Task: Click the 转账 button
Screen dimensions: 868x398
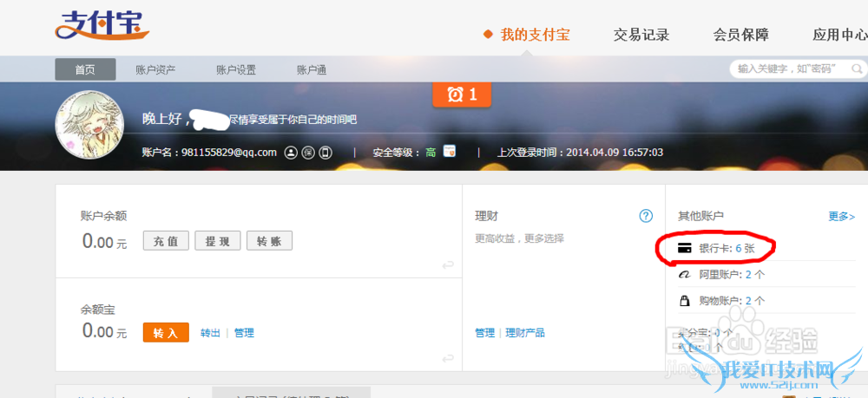Action: coord(269,241)
